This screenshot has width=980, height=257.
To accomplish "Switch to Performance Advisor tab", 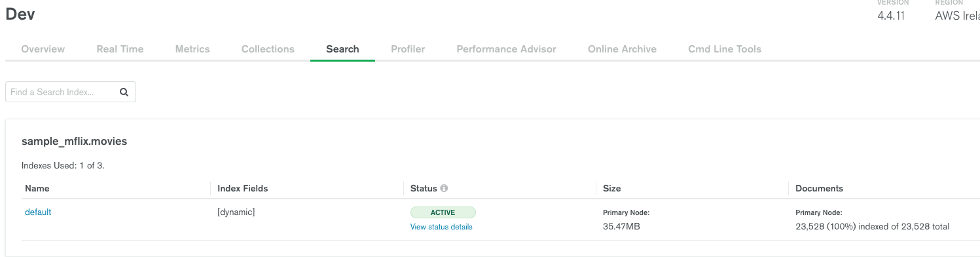I will 506,49.
